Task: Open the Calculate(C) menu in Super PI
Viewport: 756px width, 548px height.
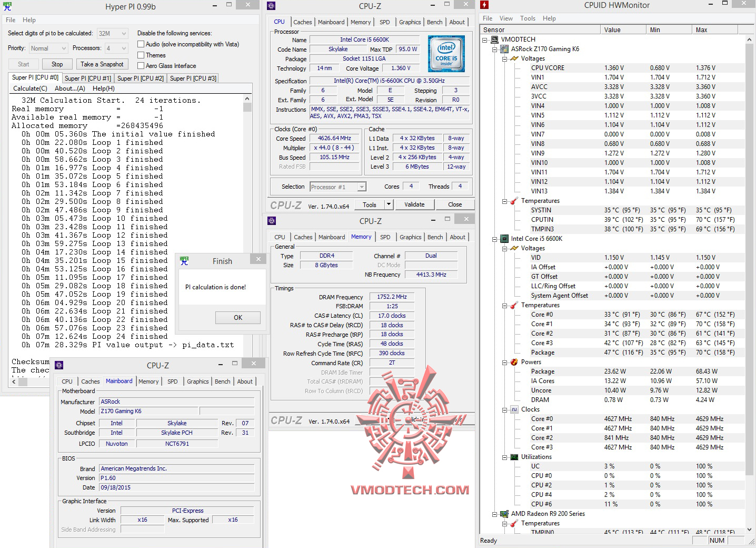Action: point(30,89)
